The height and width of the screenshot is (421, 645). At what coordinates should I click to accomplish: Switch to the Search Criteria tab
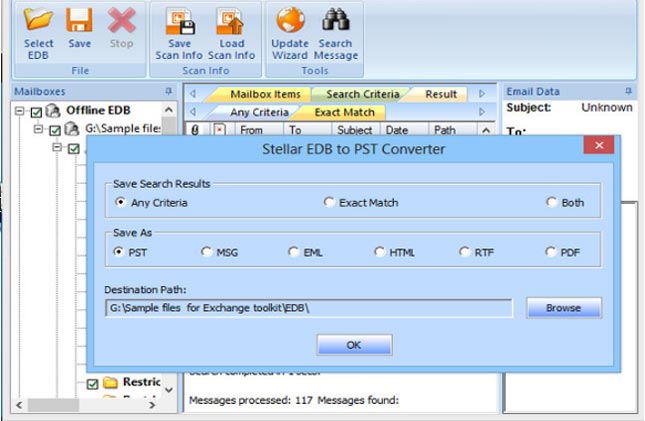pos(362,94)
